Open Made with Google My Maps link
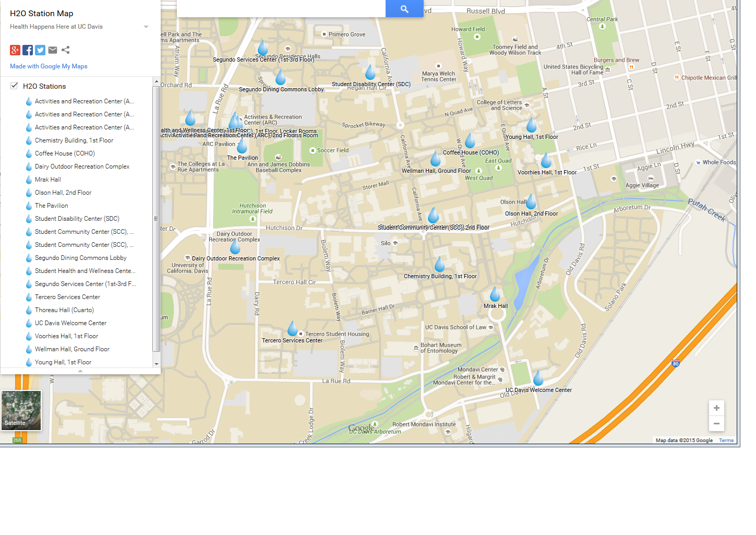Screen dimensions: 756x535 [49, 66]
